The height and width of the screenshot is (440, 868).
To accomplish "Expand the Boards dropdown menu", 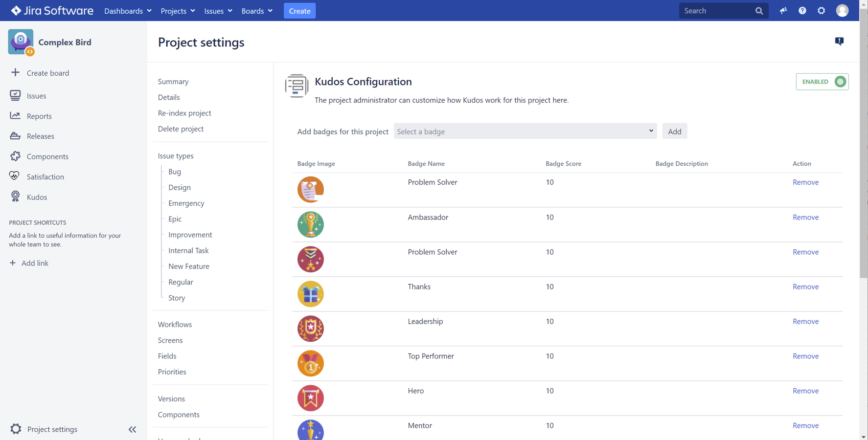I will pyautogui.click(x=256, y=11).
